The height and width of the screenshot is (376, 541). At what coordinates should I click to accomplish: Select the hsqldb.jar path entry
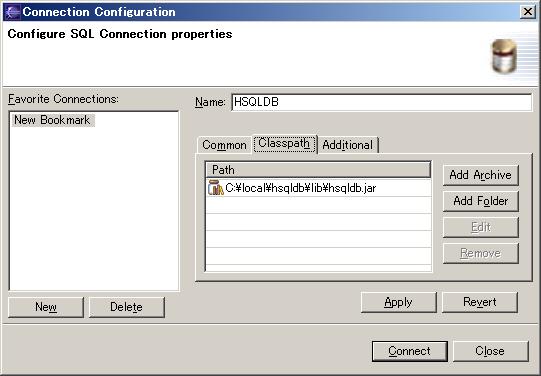coord(318,188)
